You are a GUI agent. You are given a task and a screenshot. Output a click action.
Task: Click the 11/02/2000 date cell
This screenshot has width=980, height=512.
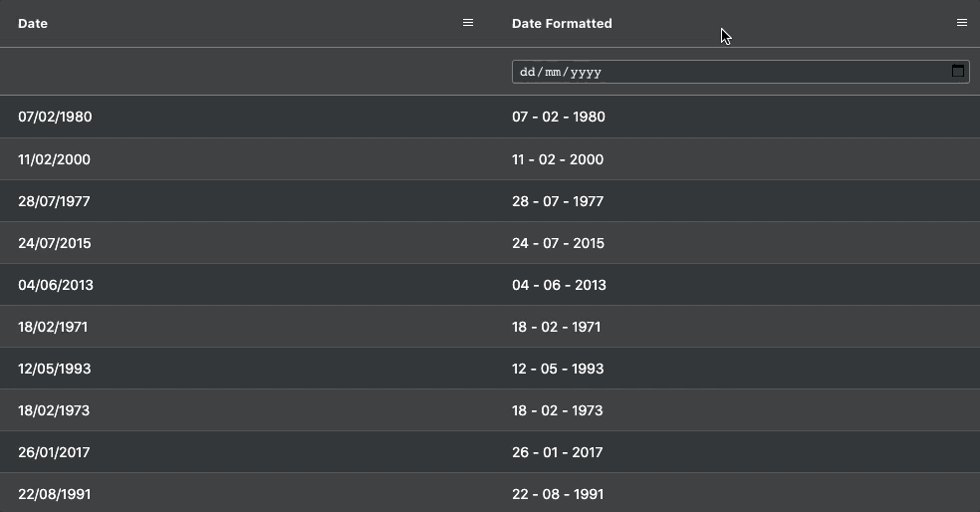(247, 159)
